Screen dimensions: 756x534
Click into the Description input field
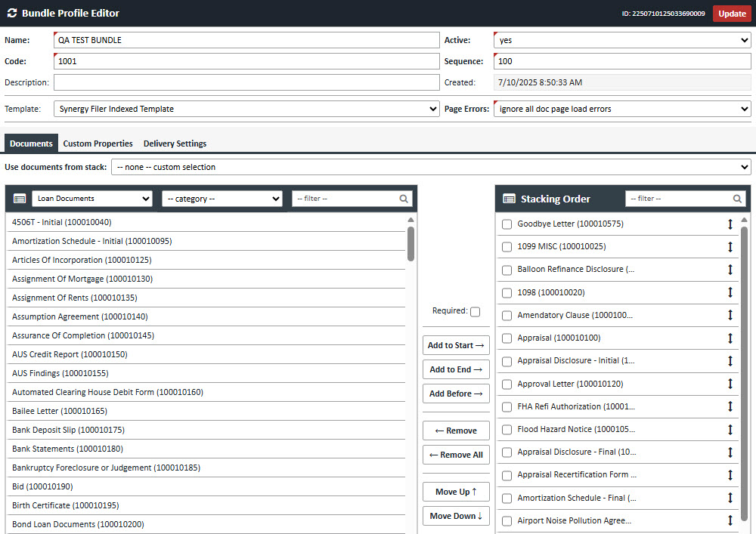click(246, 82)
